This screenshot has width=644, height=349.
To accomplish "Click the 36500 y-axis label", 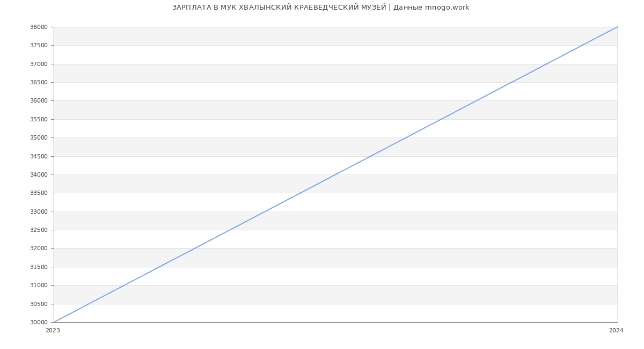I will coord(39,82).
